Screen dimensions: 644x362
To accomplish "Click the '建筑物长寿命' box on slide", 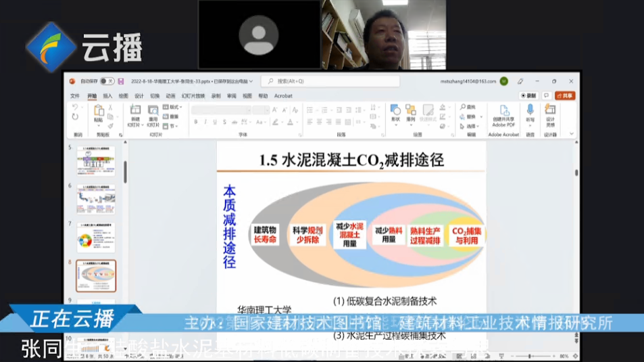I will tap(265, 235).
